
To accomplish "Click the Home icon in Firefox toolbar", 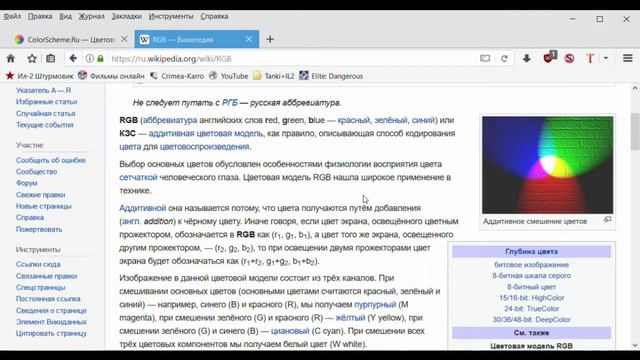I will pyautogui.click(x=11, y=58).
